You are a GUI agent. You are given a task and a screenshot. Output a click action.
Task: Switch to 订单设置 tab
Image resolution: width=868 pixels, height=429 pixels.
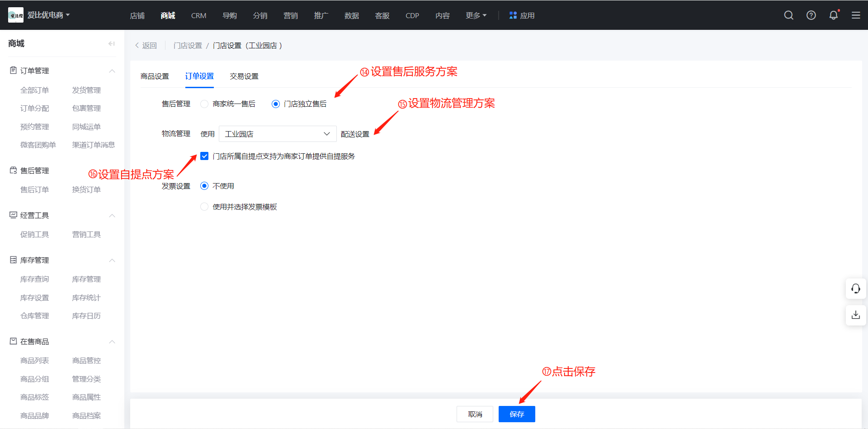(x=199, y=76)
